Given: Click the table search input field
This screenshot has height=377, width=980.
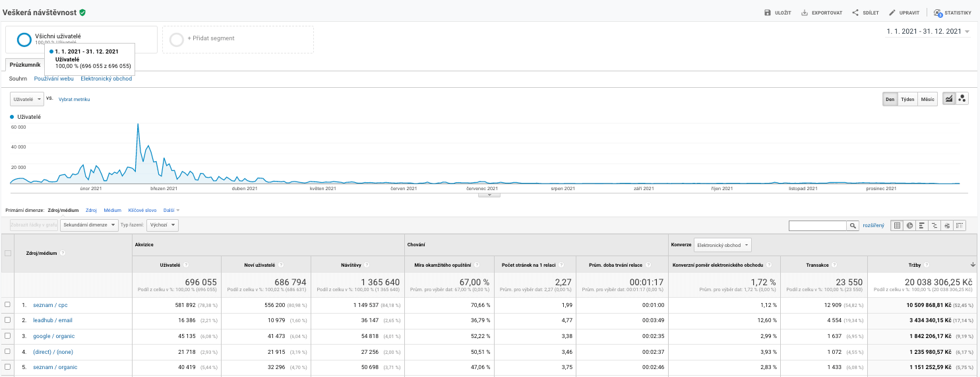Looking at the screenshot, I should click(818, 225).
